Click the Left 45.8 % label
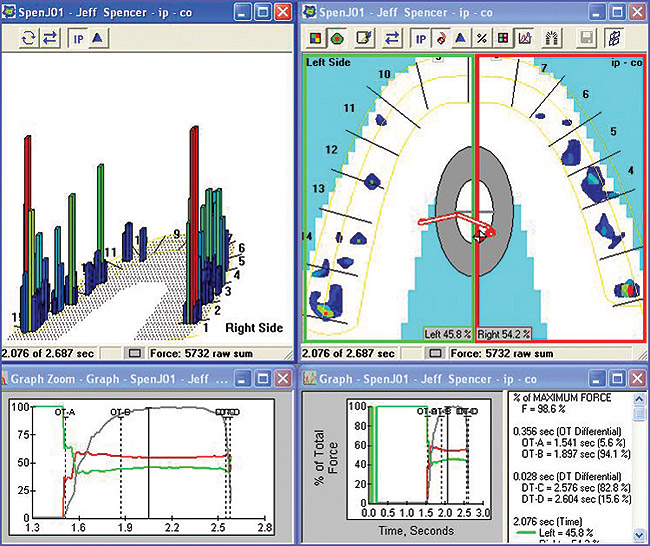The image size is (650, 546). (448, 335)
